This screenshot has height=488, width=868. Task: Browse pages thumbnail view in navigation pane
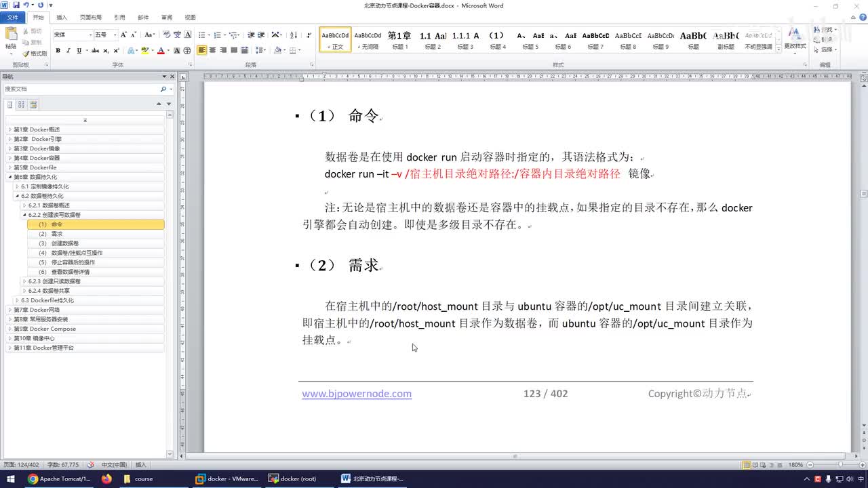click(x=22, y=104)
